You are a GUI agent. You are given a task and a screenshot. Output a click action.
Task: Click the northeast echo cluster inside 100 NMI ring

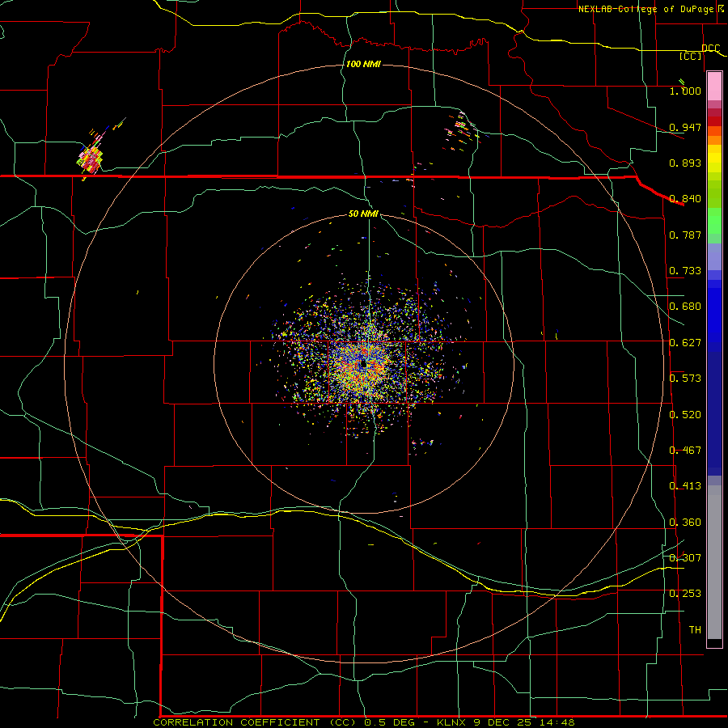pyautogui.click(x=459, y=130)
